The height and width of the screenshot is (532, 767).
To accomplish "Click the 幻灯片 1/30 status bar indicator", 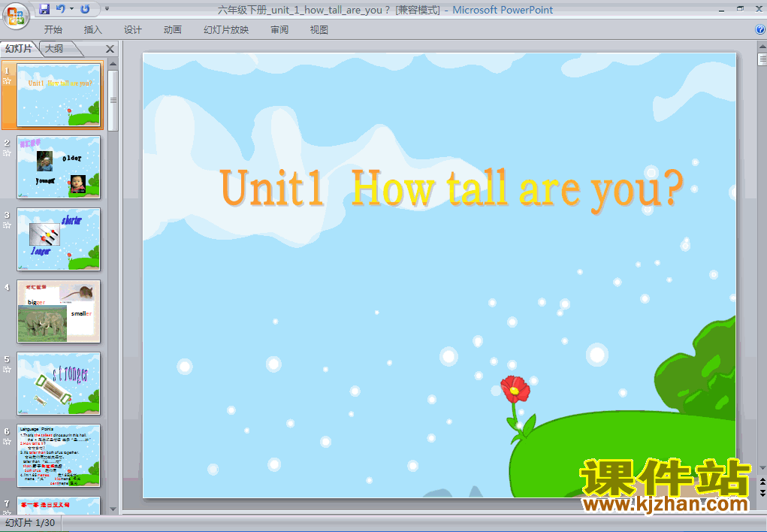I will tap(30, 523).
